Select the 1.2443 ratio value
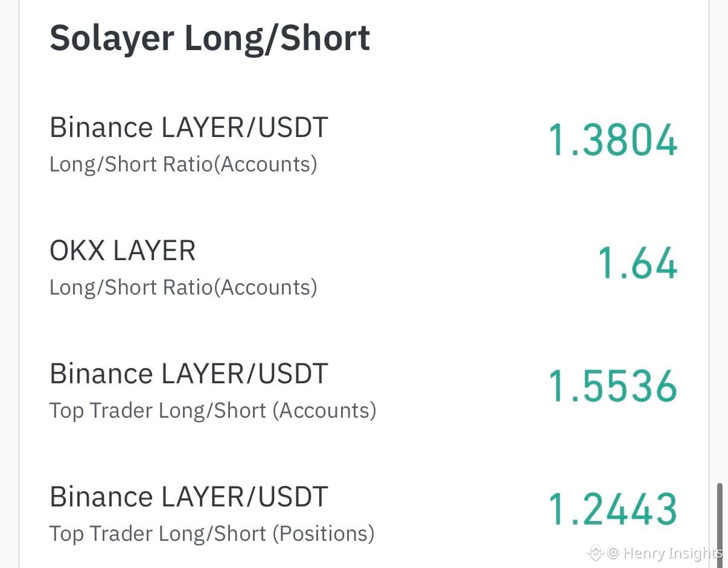This screenshot has height=568, width=728. [x=613, y=509]
